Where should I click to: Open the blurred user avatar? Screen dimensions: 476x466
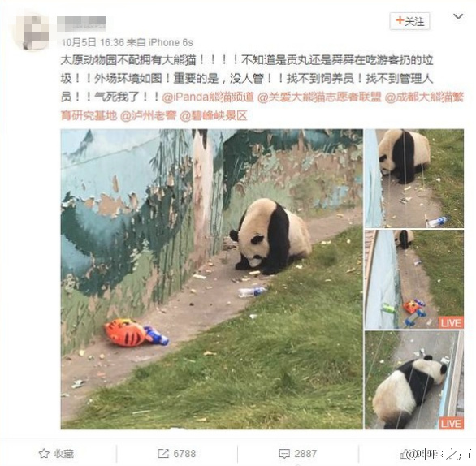coord(31,32)
